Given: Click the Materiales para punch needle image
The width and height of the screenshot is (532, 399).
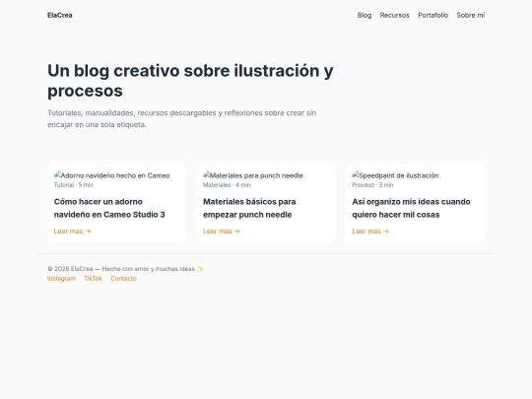Looking at the screenshot, I should coord(253,175).
